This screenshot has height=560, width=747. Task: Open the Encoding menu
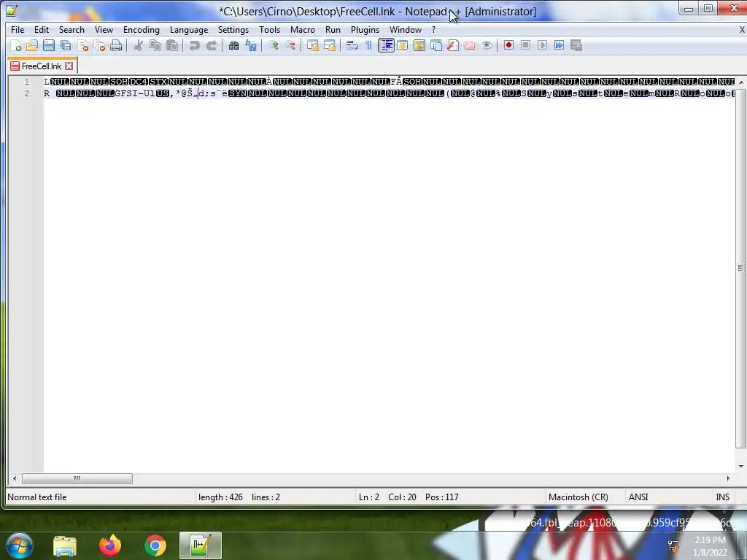pyautogui.click(x=141, y=29)
